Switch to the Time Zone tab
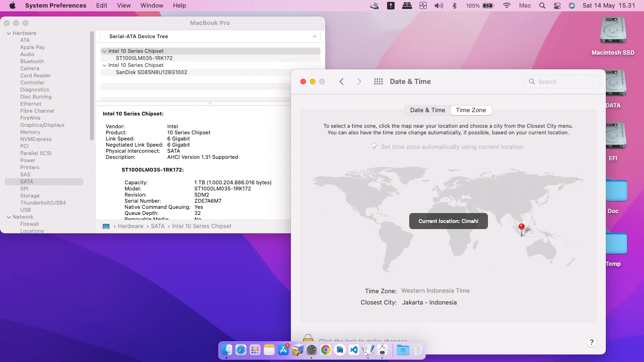Viewport: 644px width, 362px height. [x=471, y=110]
